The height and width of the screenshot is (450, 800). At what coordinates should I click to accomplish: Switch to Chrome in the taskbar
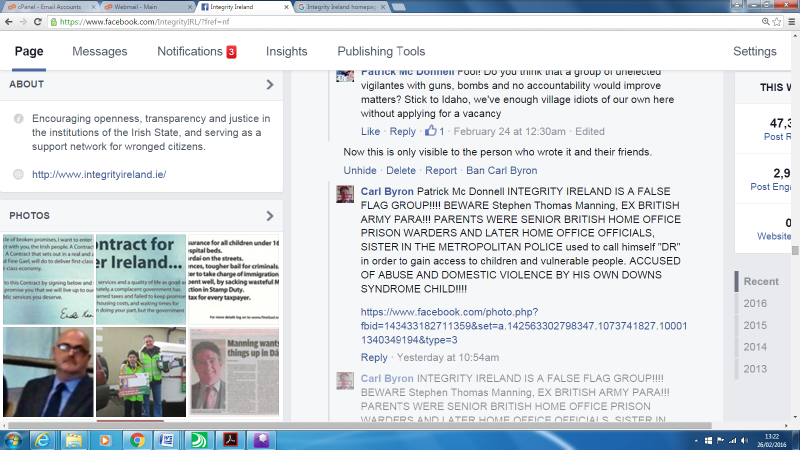click(136, 440)
